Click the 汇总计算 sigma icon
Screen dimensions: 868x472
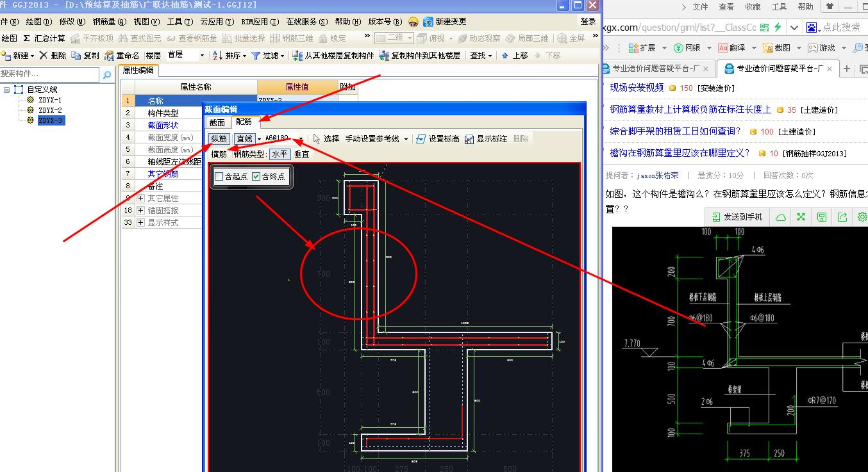click(27, 38)
